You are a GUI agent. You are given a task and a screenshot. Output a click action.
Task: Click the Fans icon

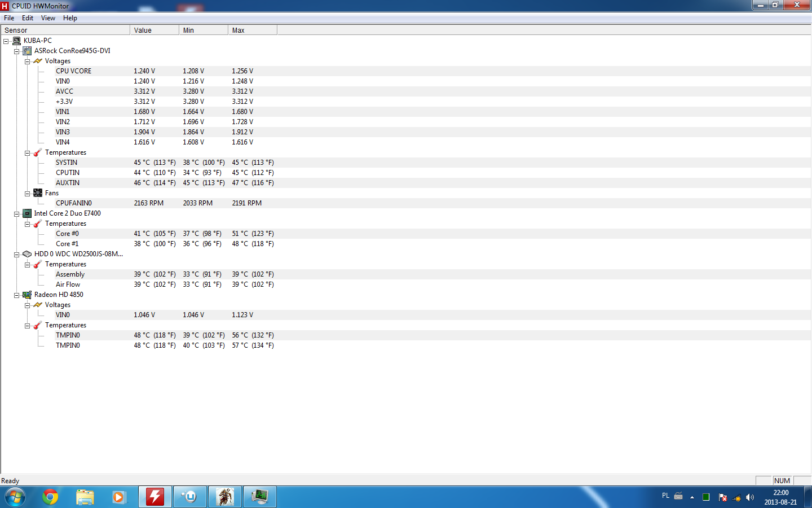coord(38,193)
